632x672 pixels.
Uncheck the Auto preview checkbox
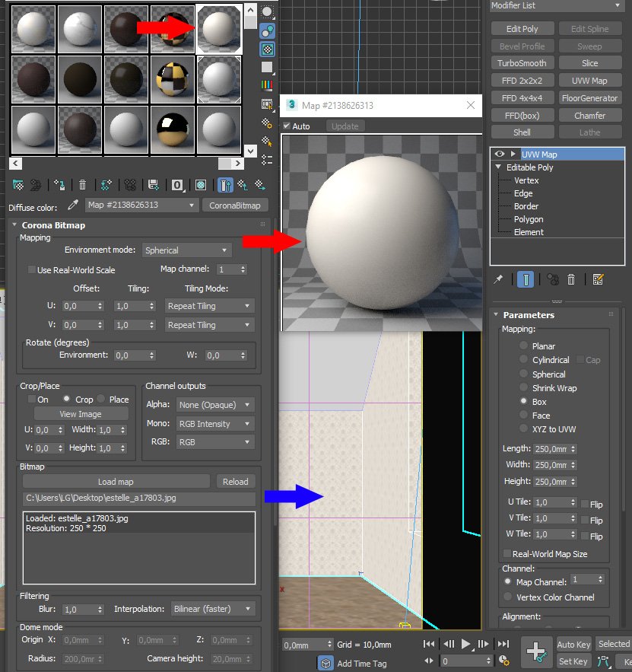coord(287,126)
